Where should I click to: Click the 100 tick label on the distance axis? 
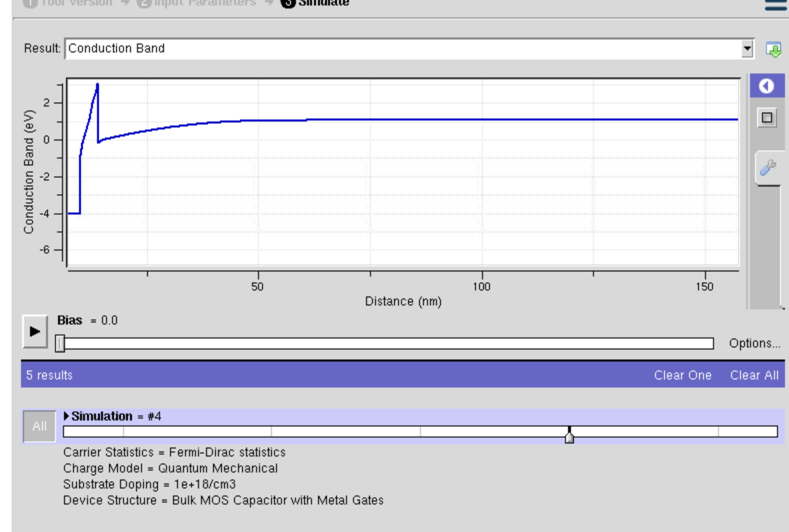[x=481, y=286]
